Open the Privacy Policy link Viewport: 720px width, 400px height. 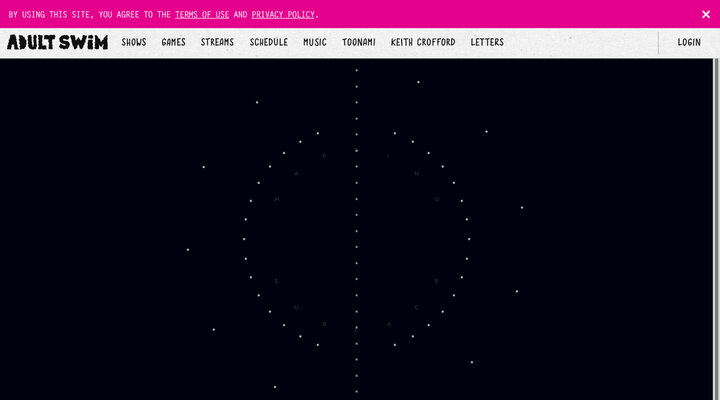(x=283, y=15)
